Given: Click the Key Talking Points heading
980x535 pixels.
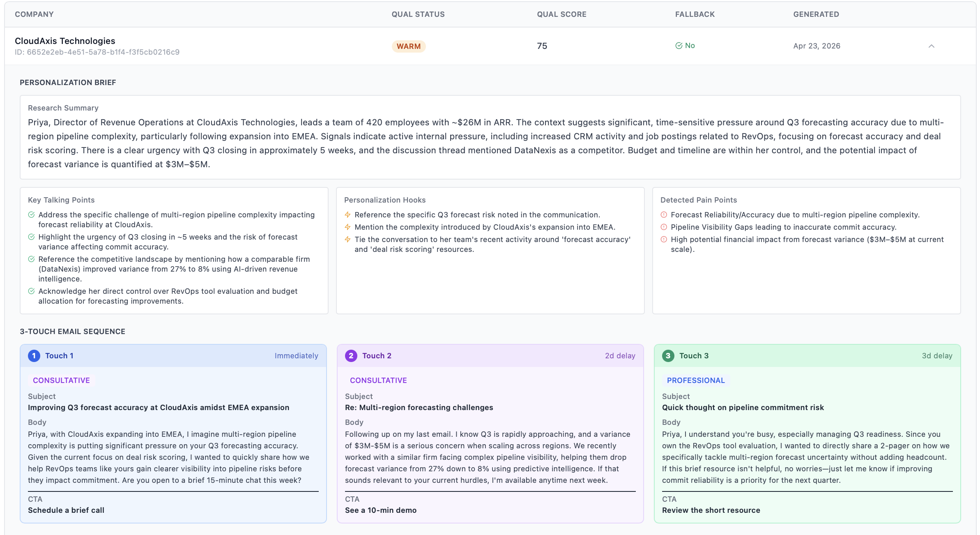Looking at the screenshot, I should [61, 200].
